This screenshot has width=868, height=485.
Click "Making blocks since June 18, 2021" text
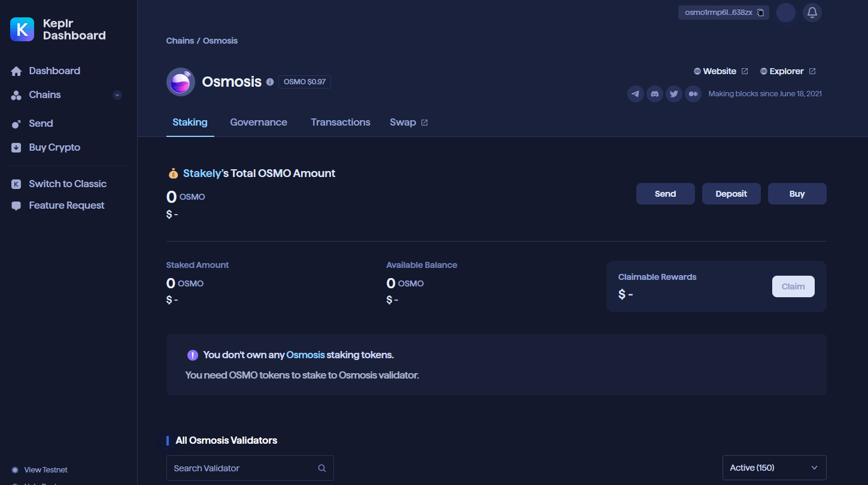[x=765, y=94]
